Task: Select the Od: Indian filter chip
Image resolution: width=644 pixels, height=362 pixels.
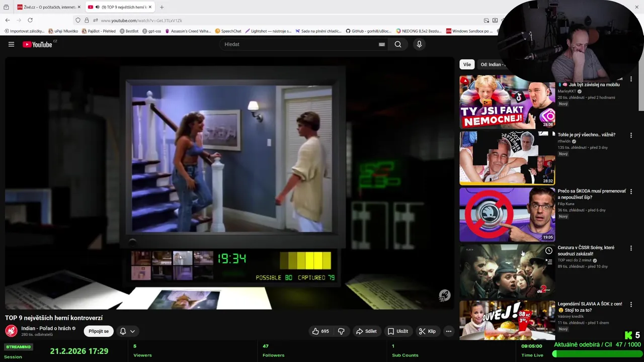Action: tap(491, 64)
